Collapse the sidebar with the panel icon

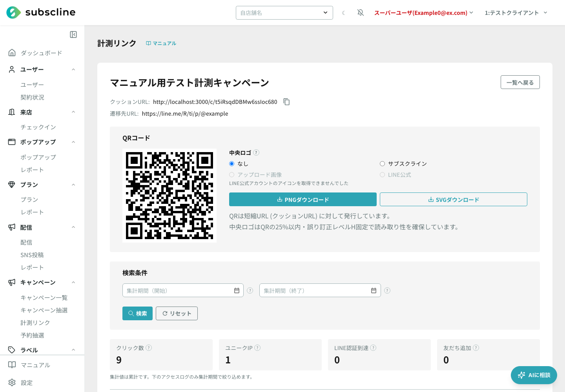(x=73, y=34)
